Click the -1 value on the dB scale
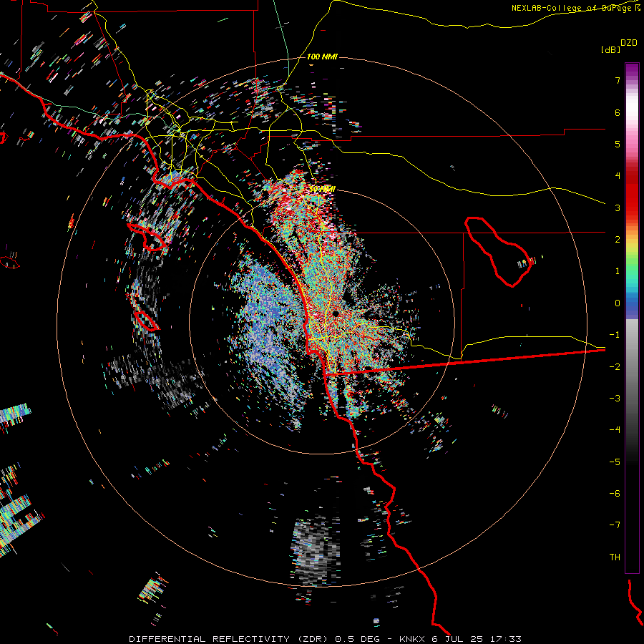The height and width of the screenshot is (644, 644). 615,335
